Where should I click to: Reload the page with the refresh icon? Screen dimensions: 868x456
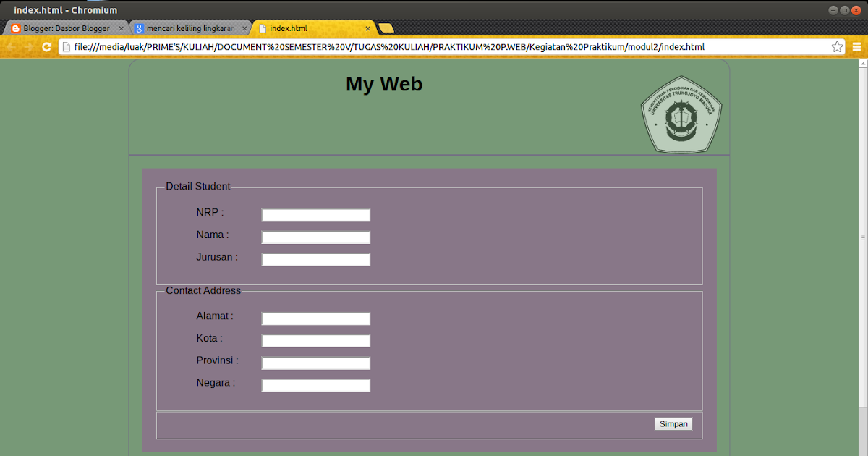click(x=47, y=47)
